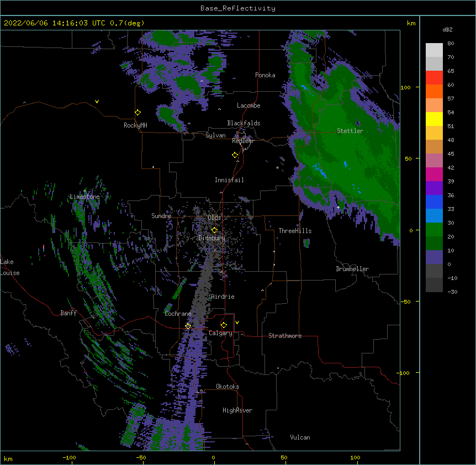The image size is (476, 465).
Task: Click the Banff town label
Action: pyautogui.click(x=68, y=313)
